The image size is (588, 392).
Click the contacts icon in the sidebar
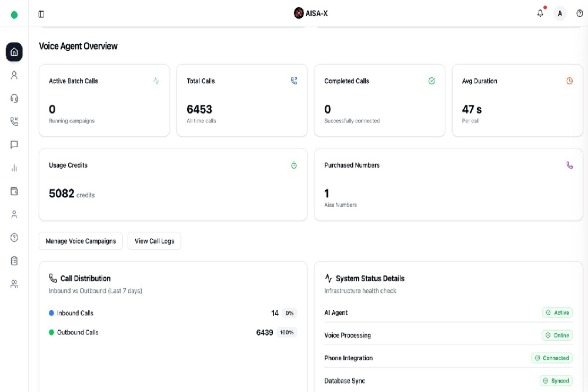pyautogui.click(x=14, y=214)
